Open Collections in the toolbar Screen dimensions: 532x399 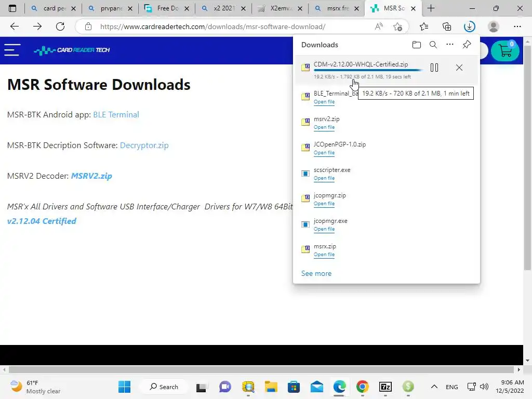click(x=447, y=26)
